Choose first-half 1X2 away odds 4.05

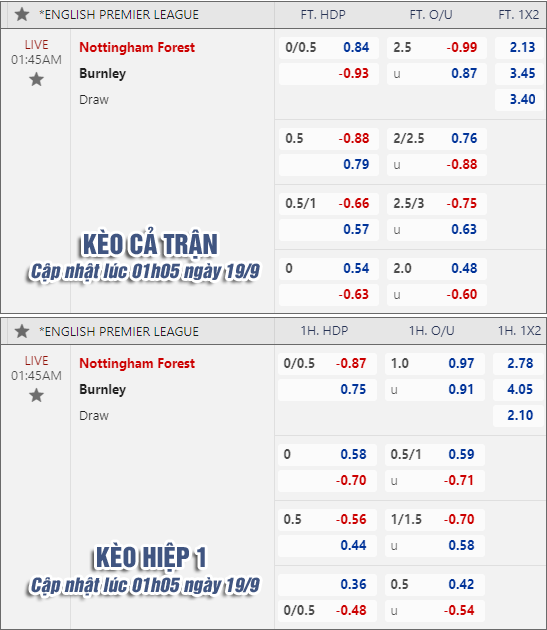point(520,389)
